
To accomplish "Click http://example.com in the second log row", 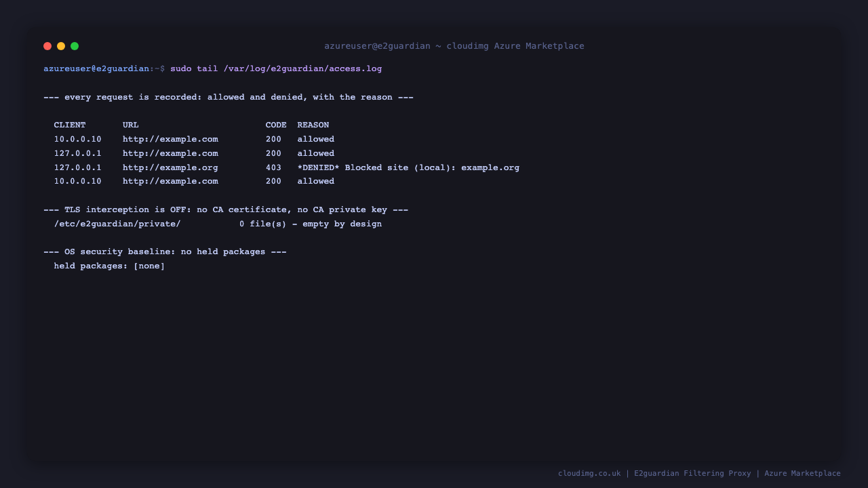I will tap(170, 153).
